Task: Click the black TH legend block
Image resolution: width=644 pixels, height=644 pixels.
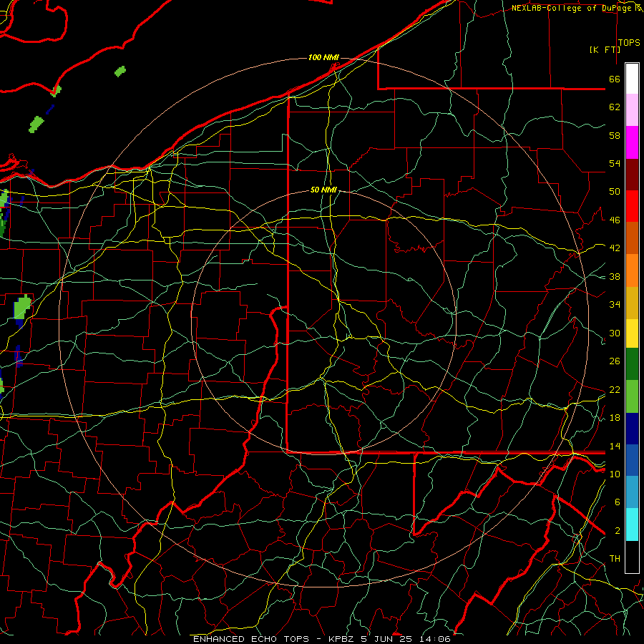Action: pos(632,557)
